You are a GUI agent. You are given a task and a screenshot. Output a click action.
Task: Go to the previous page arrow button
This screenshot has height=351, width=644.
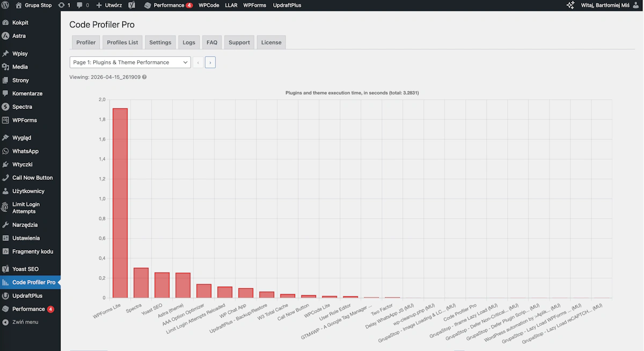tap(198, 62)
